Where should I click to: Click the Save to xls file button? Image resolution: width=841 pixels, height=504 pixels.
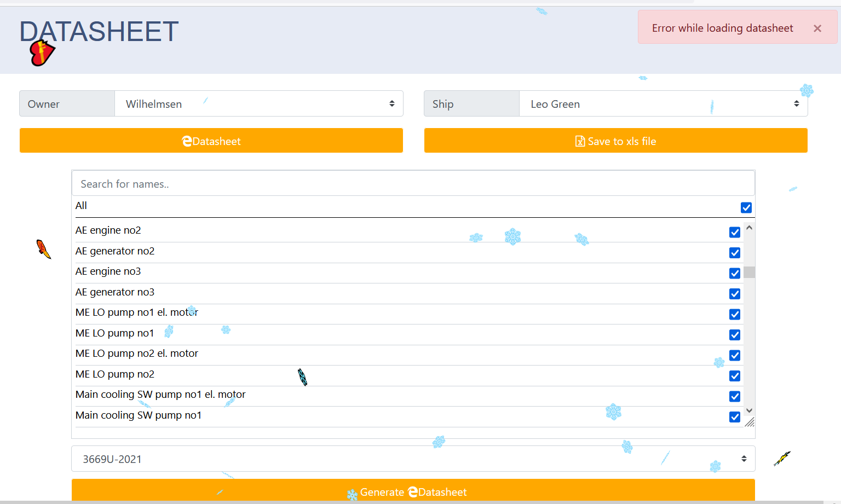(x=615, y=141)
